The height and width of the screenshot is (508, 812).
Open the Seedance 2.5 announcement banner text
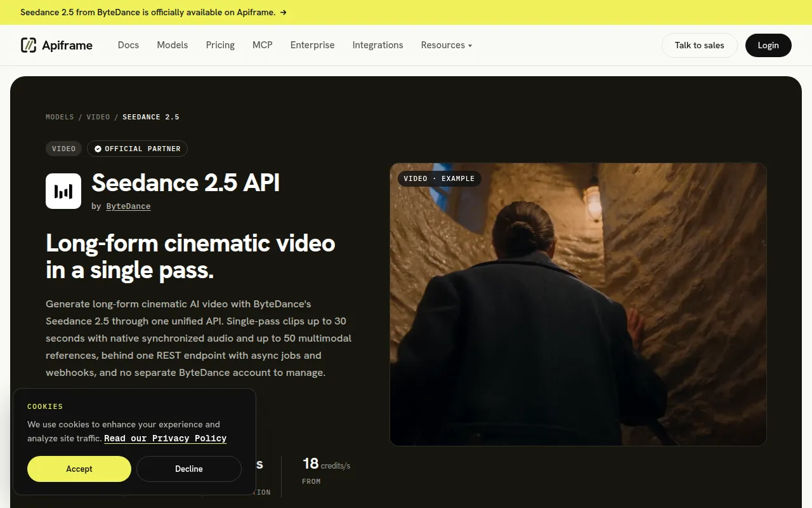(x=148, y=12)
